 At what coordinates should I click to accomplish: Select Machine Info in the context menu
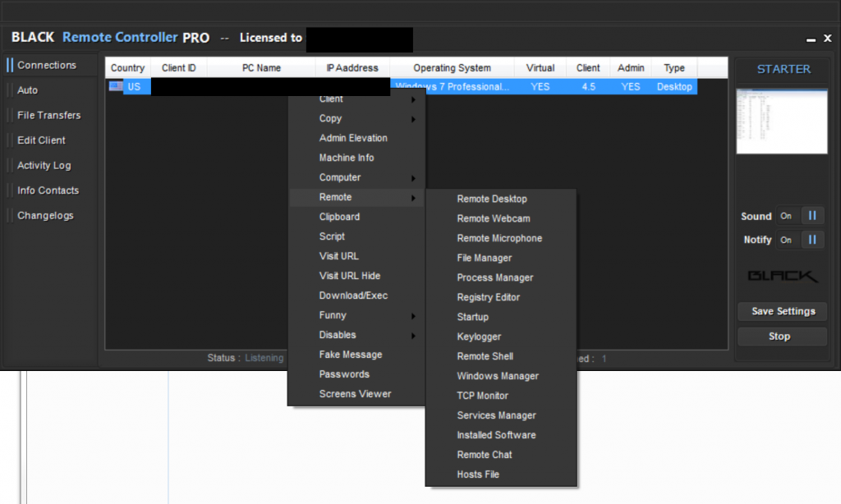point(356,158)
